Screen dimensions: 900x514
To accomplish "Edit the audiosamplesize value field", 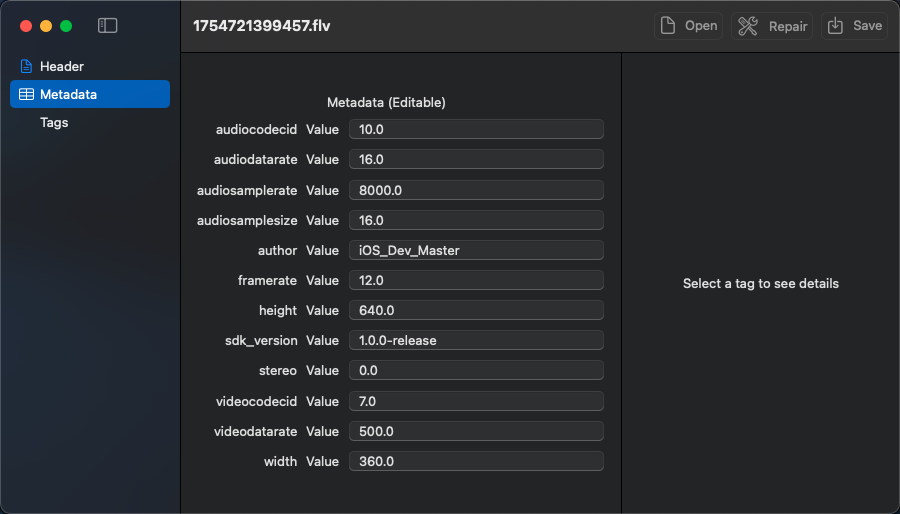I will coord(476,220).
